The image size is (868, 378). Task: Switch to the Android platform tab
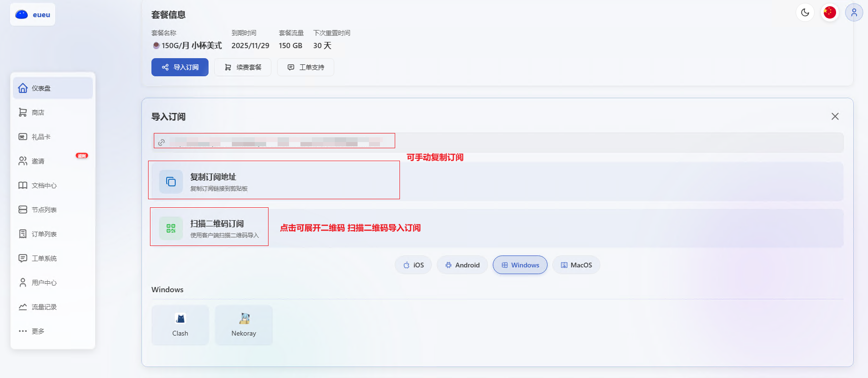(462, 265)
